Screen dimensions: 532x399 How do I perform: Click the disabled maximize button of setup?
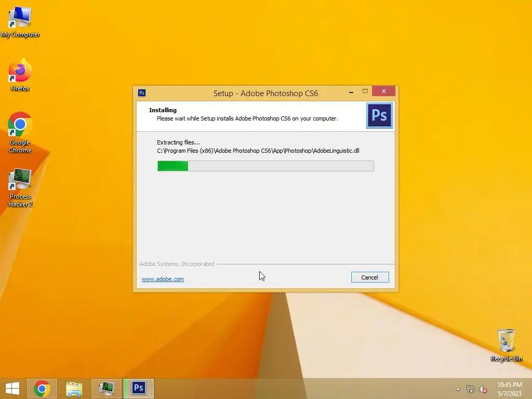coord(365,91)
